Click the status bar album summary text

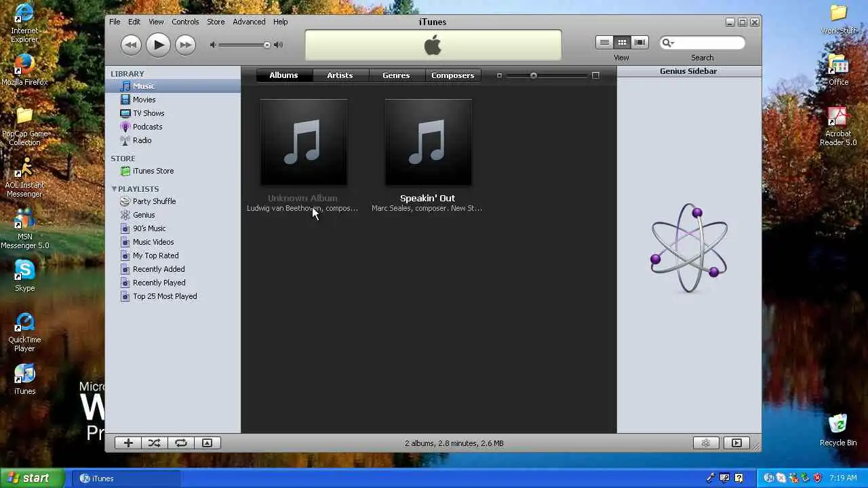[454, 443]
